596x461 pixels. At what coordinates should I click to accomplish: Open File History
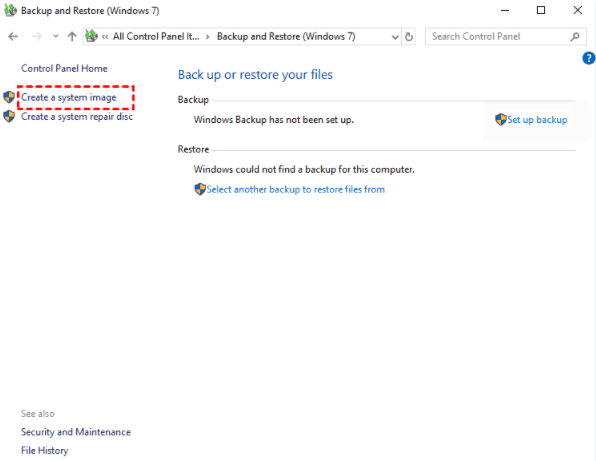[x=44, y=451]
